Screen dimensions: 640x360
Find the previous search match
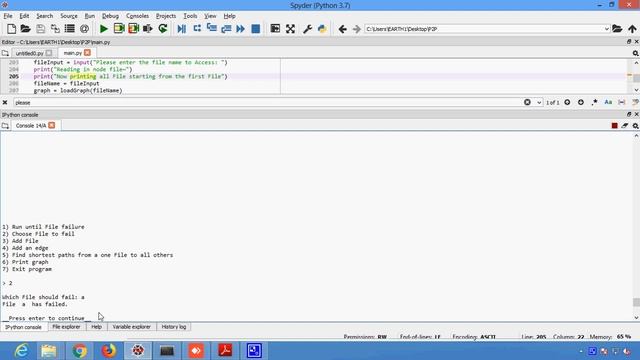[567, 102]
